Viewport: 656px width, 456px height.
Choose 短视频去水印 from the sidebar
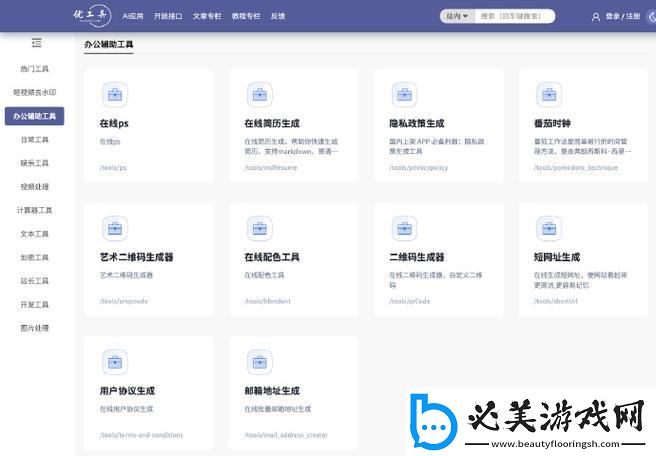click(34, 92)
